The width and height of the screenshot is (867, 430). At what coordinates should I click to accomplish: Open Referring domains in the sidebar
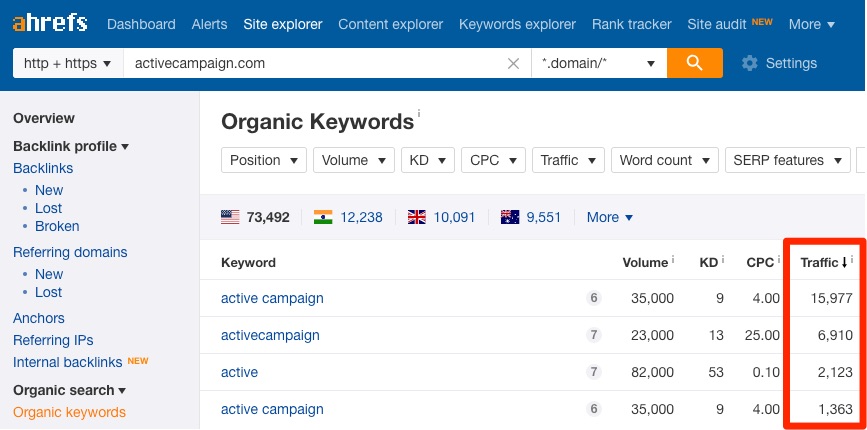point(70,252)
